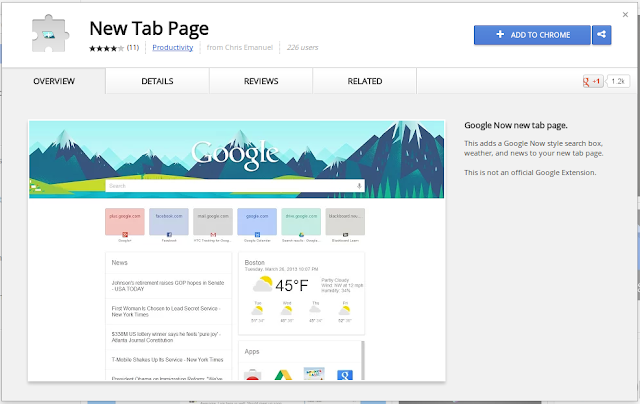Click the Fri forecast icon
Viewport: 640px width, 404px height.
pos(345,311)
